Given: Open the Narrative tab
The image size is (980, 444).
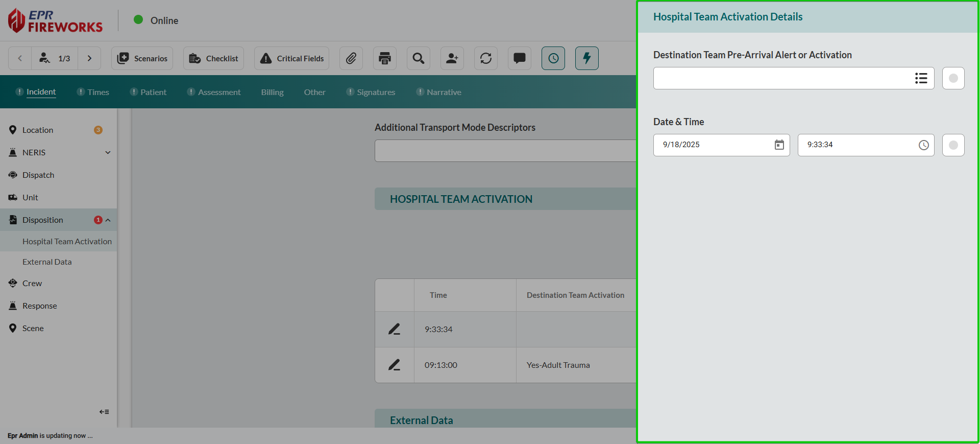Looking at the screenshot, I should point(444,92).
